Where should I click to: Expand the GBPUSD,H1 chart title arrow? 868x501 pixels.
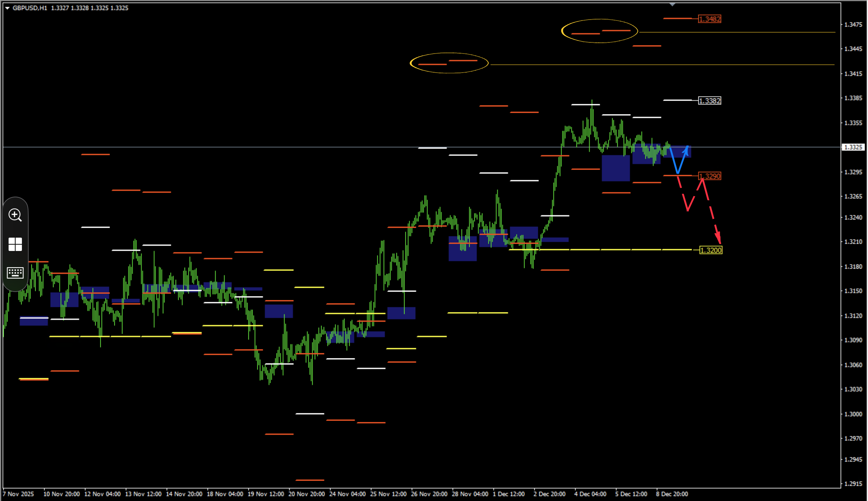[7, 8]
